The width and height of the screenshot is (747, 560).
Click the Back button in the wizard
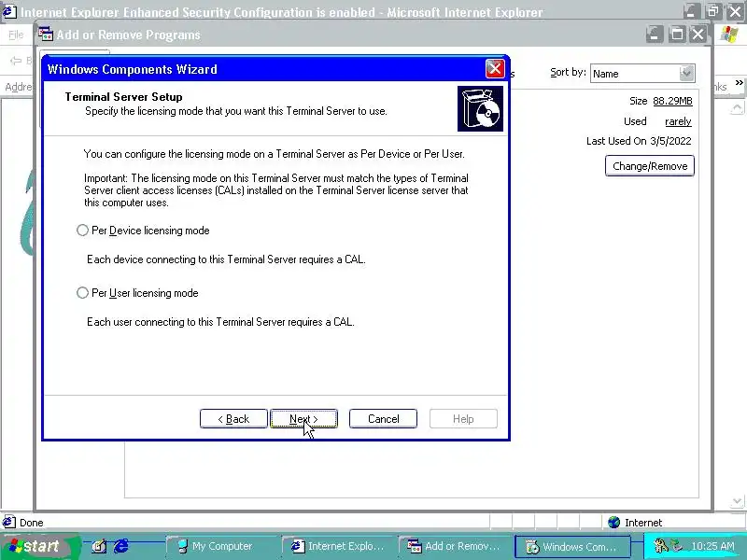pos(233,418)
